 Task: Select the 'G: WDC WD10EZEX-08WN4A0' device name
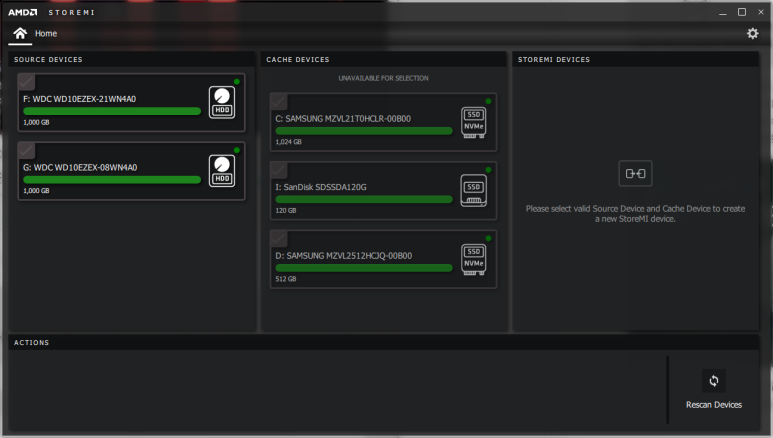point(80,168)
